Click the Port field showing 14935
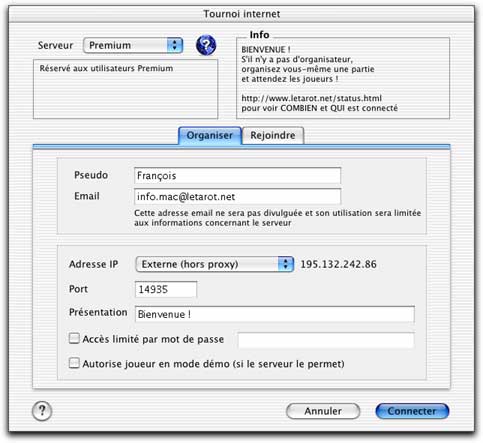 [166, 289]
